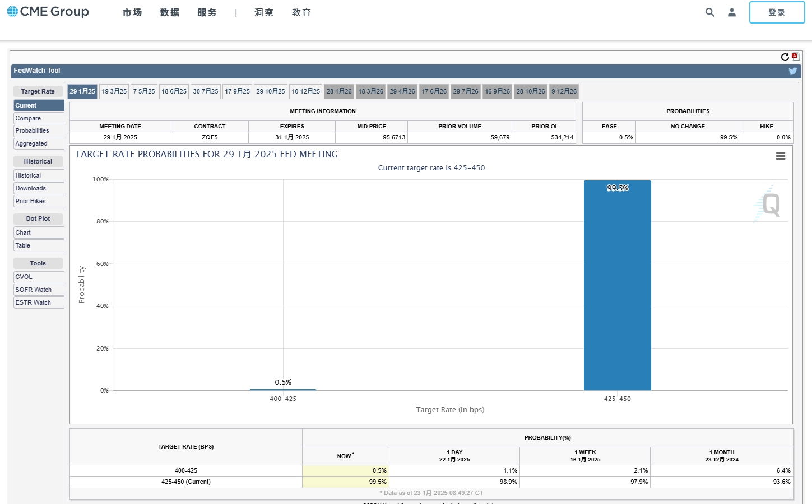Viewport: 812px width, 504px height.
Task: Open the 洞察 navigation menu
Action: 264,12
